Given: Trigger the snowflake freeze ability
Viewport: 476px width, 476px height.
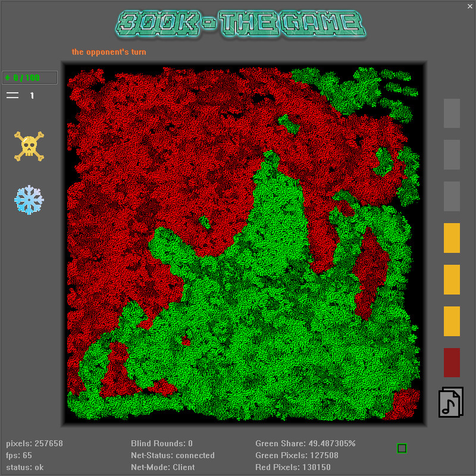Looking at the screenshot, I should (x=28, y=199).
